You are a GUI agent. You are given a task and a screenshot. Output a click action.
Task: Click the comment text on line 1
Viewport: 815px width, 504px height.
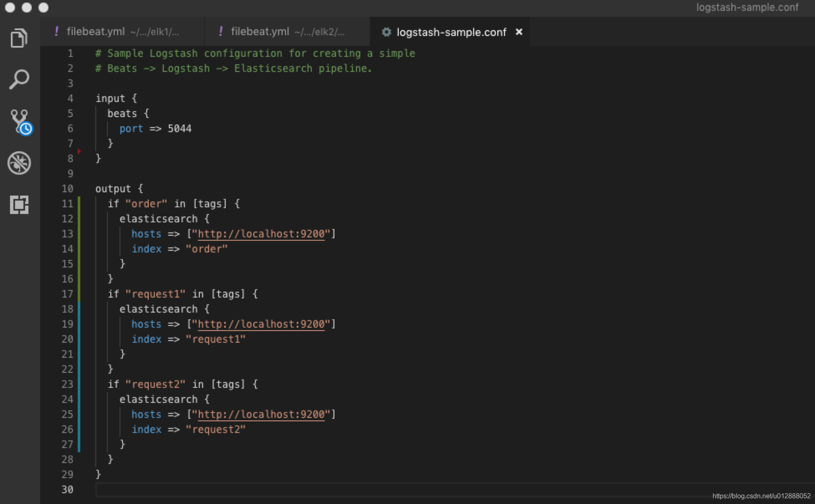(255, 53)
